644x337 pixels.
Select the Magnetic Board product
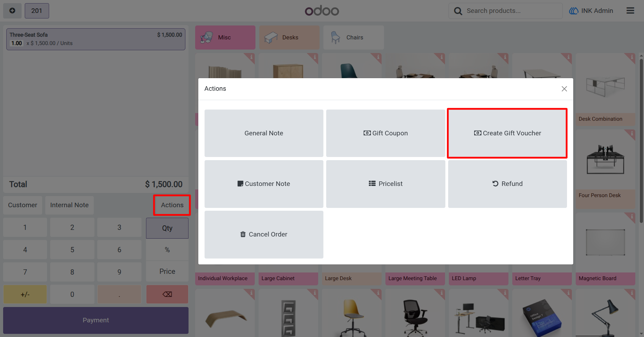point(605,249)
